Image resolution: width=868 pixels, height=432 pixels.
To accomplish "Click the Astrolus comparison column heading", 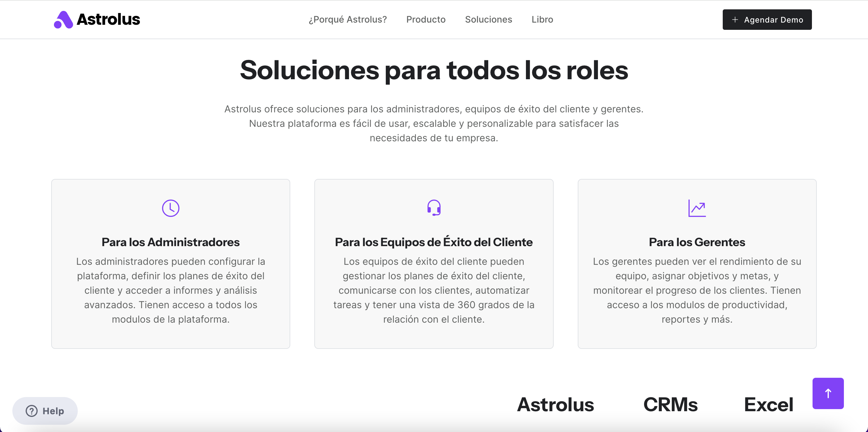I will point(555,404).
